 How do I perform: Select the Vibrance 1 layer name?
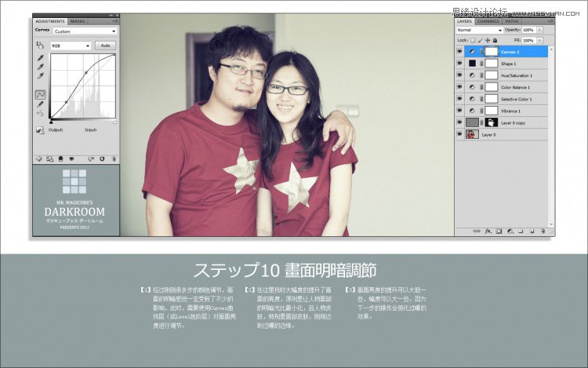(510, 111)
